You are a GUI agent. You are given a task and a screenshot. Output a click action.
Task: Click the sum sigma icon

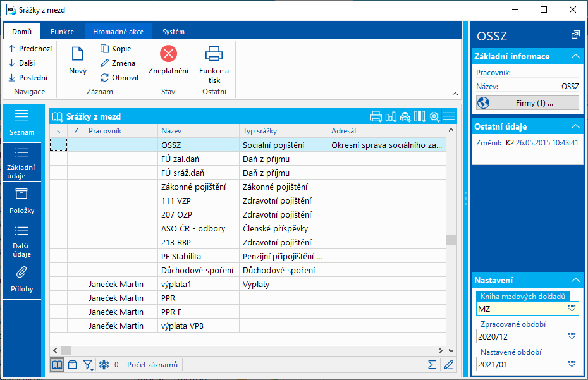(x=432, y=365)
